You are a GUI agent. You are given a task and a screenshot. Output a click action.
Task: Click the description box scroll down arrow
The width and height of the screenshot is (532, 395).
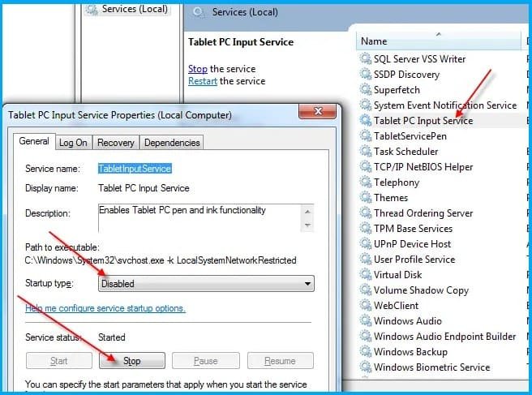click(307, 225)
